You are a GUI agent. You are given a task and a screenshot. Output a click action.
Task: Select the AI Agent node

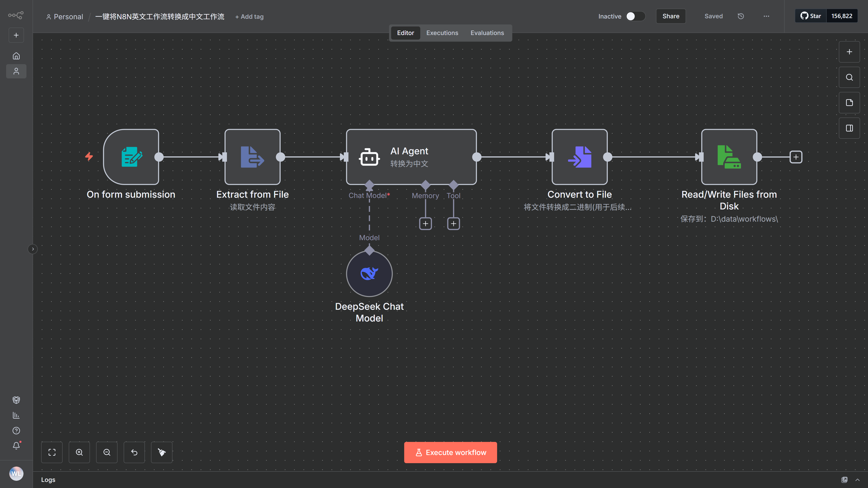(x=411, y=157)
